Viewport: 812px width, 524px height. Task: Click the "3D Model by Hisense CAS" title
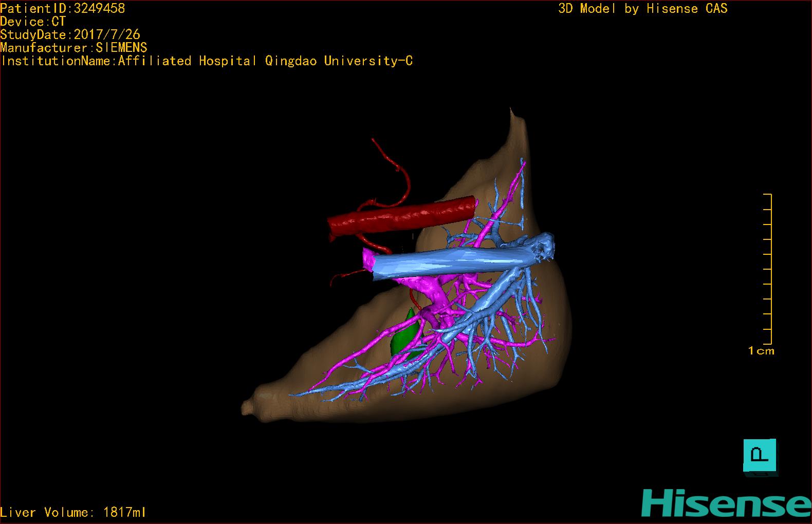(642, 8)
